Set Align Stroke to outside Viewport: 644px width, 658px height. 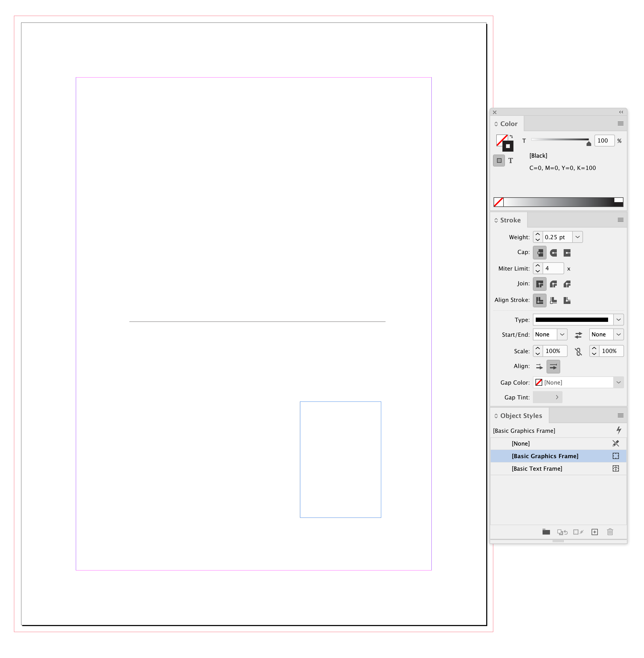coord(567,300)
